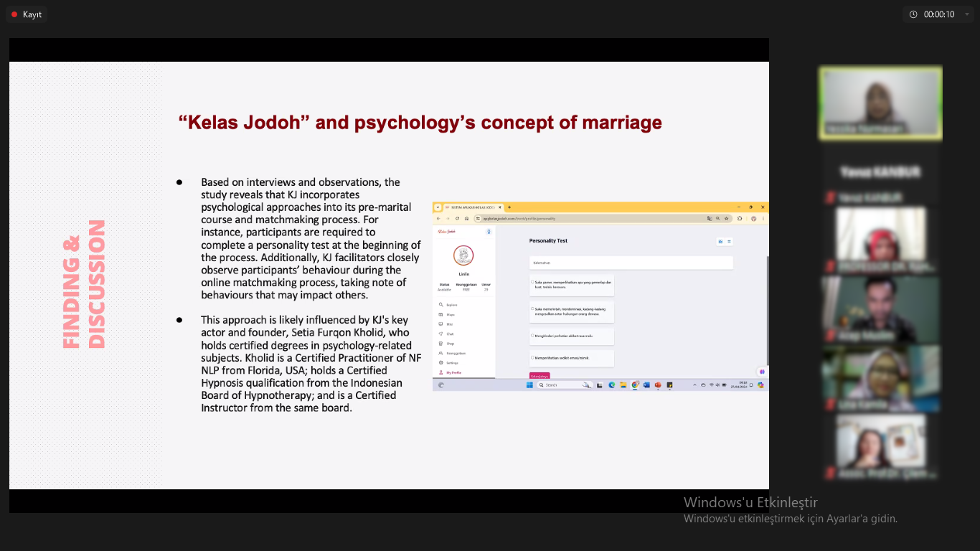Select the radio option "Memperlihatkan sedikit emosi"

pyautogui.click(x=532, y=357)
